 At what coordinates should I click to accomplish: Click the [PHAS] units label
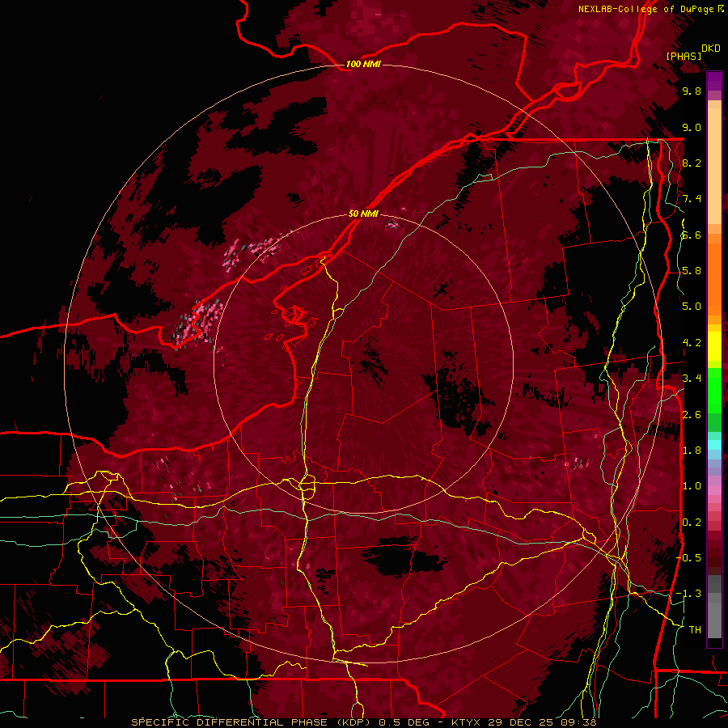(x=684, y=56)
